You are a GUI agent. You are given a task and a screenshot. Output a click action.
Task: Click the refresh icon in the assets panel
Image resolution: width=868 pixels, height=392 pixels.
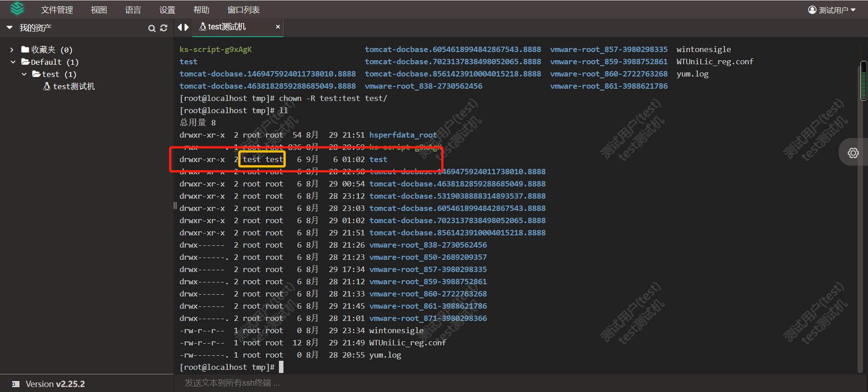click(x=164, y=28)
